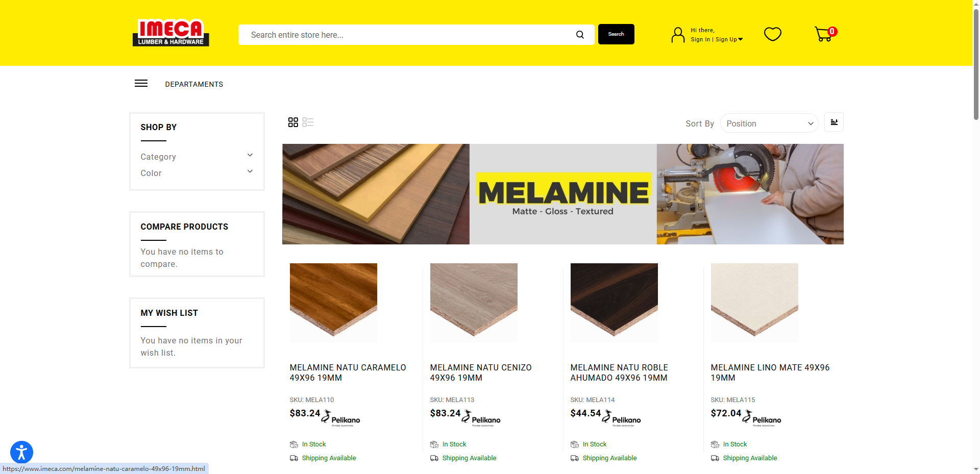Open the hamburger menu icon beside Departaments
980x474 pixels.
(x=141, y=84)
